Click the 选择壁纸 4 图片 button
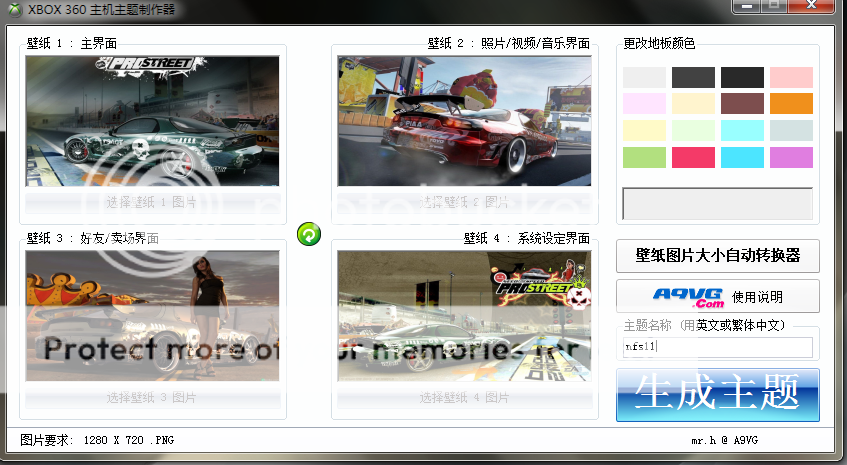This screenshot has width=847, height=465. [x=464, y=398]
